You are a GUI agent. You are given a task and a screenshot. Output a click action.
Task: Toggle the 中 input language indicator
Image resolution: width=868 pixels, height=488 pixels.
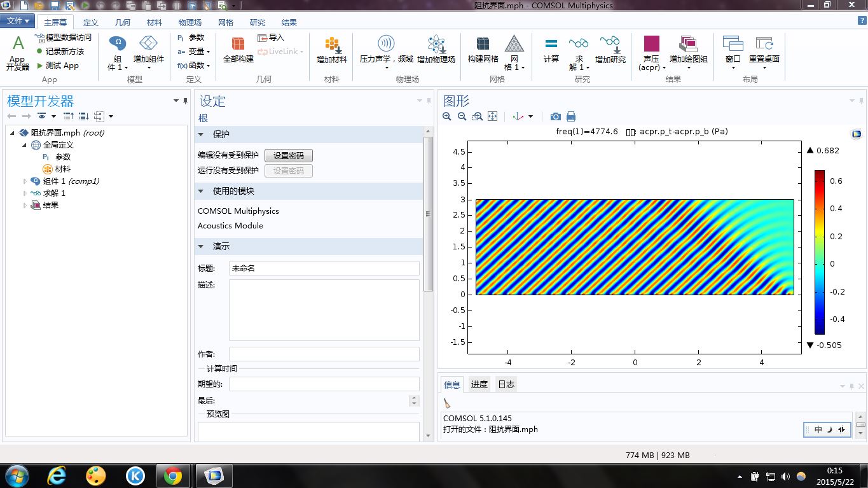point(818,429)
